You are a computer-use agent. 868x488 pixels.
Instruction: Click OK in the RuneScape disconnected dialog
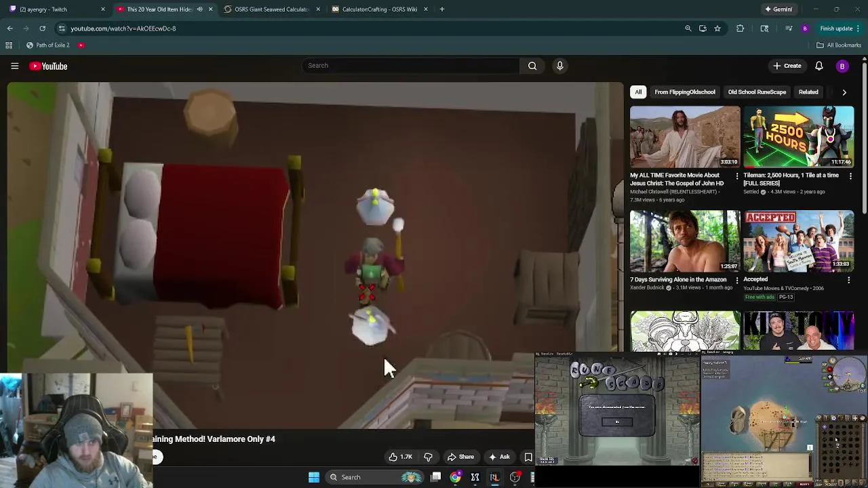[617, 422]
